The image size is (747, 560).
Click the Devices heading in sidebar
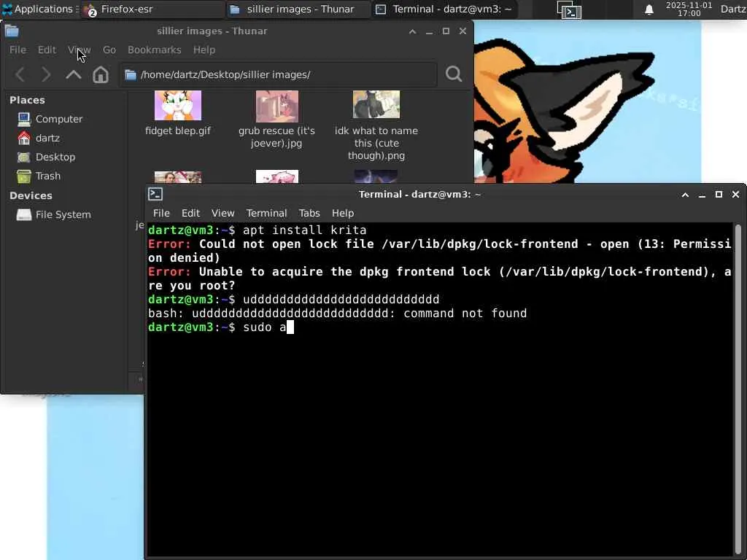[x=31, y=195]
